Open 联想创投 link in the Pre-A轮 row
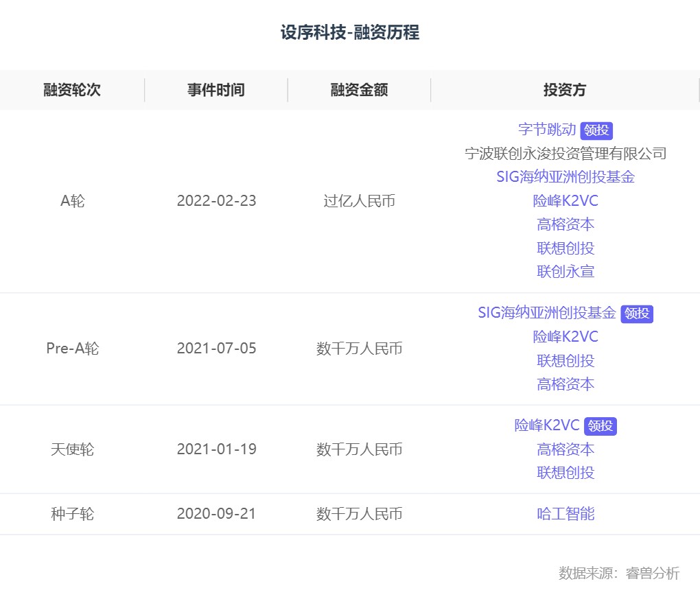The image size is (700, 610). tap(565, 360)
